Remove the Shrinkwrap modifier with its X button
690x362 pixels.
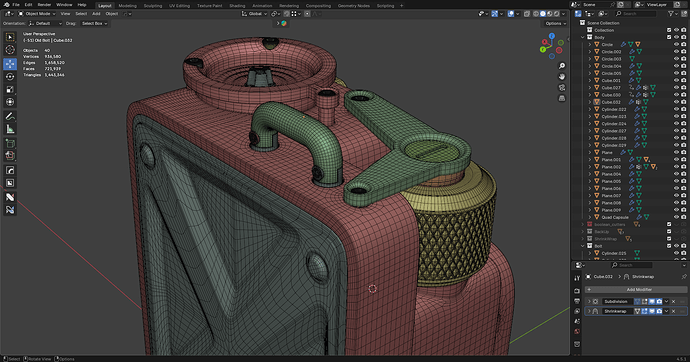tap(673, 311)
